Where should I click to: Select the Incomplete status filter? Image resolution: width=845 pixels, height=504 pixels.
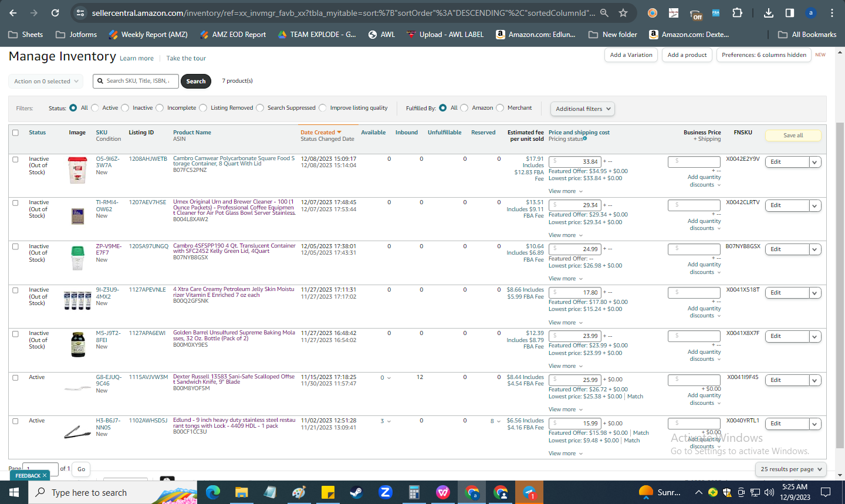pos(160,108)
